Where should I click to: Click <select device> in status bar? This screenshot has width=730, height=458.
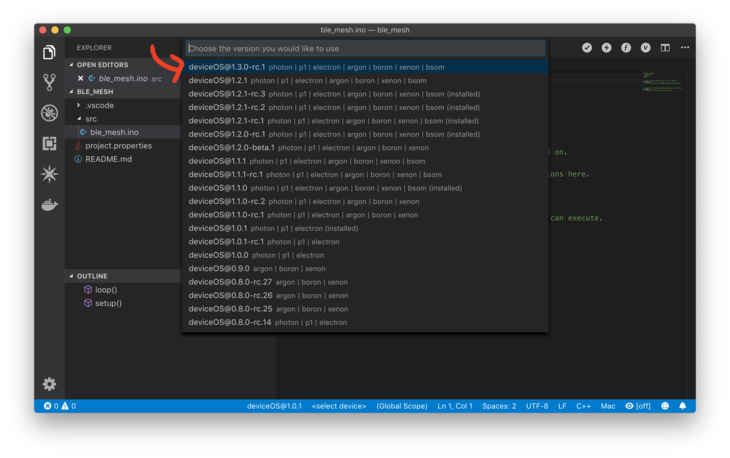coord(339,406)
